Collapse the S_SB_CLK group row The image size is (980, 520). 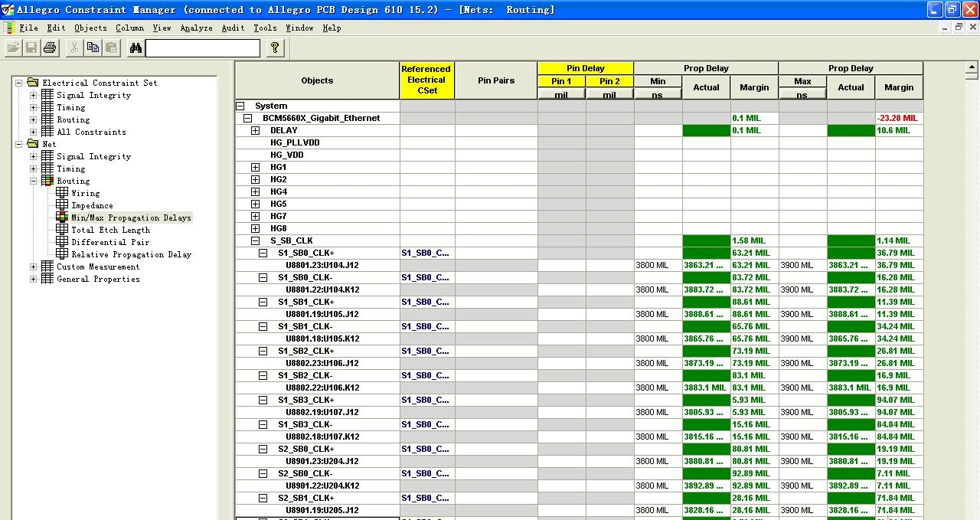[x=256, y=240]
